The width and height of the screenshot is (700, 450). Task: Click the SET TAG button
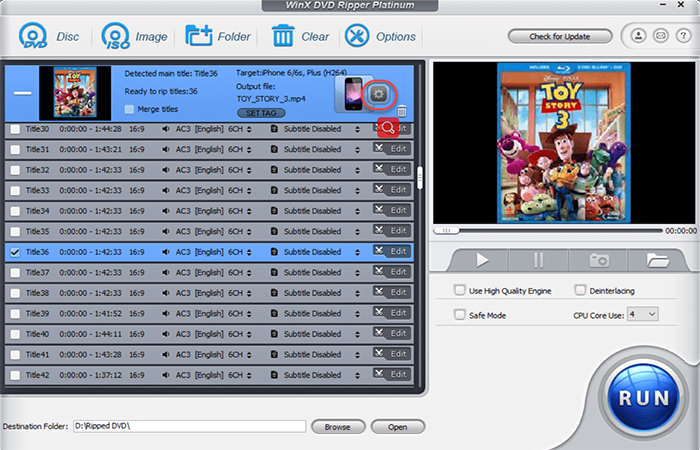point(261,113)
